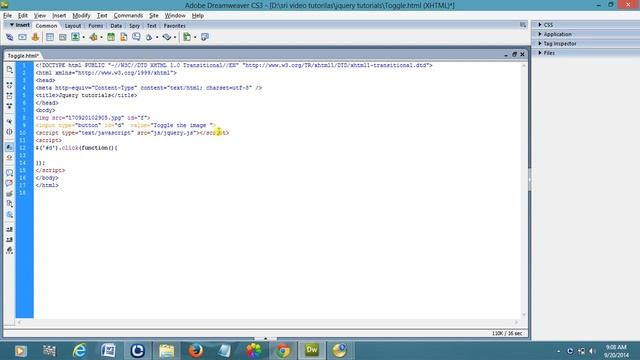Switch to the Forms tab
Screen dimensions: 640x360
coord(96,26)
